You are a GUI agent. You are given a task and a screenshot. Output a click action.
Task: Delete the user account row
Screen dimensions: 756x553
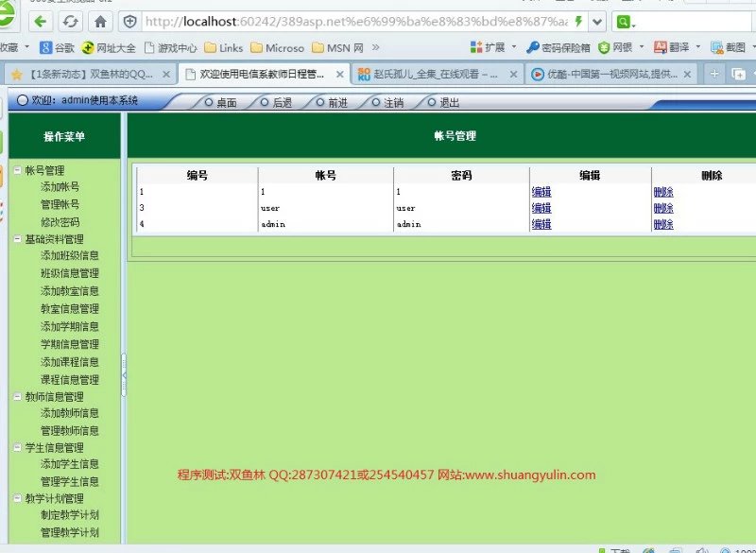663,208
